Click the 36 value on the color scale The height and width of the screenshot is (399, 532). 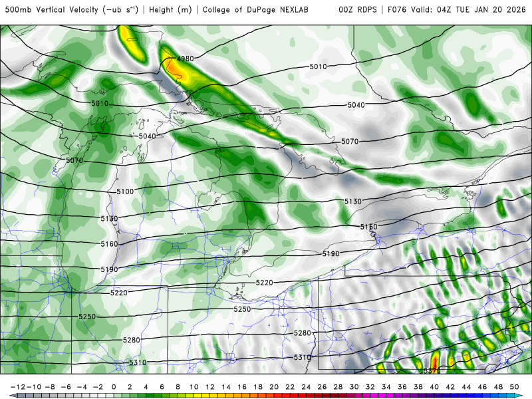(x=402, y=387)
